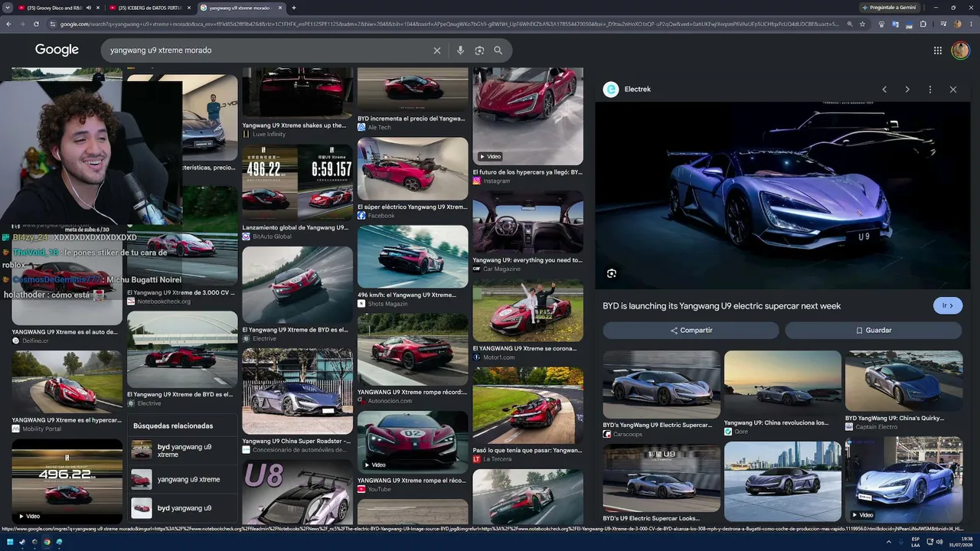Image resolution: width=980 pixels, height=551 pixels.
Task: Bookmark this page with the star
Action: coord(862,24)
